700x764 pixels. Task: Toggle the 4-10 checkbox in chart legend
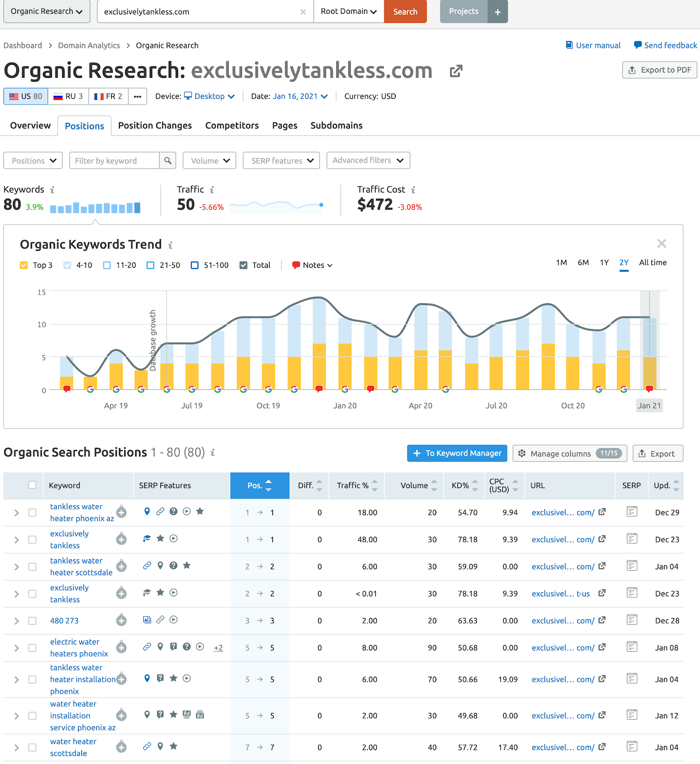coord(67,265)
